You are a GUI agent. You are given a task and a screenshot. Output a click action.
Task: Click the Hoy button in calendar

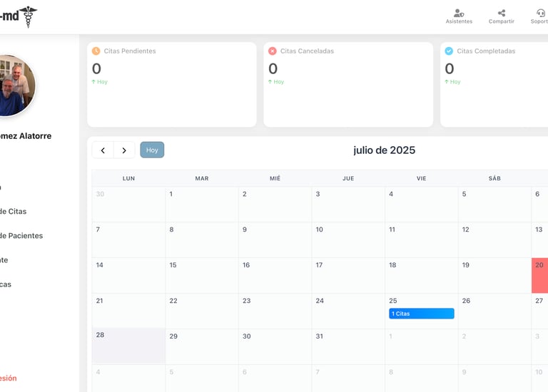click(x=152, y=150)
